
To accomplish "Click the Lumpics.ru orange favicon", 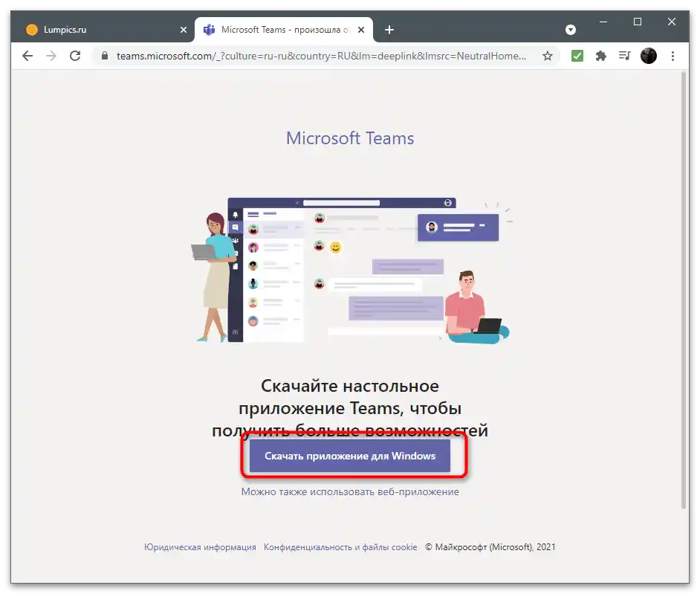I will pos(32,30).
